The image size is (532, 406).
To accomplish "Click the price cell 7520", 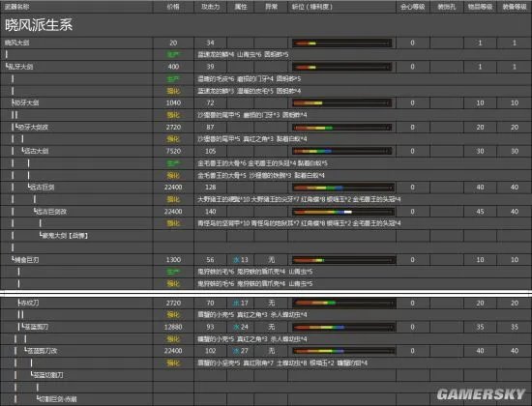I will tap(173, 151).
